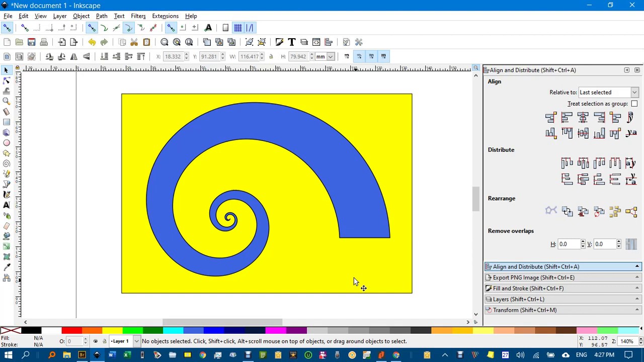Viewport: 644px width, 362px height.
Task: Toggle the width-height lock icon
Action: coord(271,56)
